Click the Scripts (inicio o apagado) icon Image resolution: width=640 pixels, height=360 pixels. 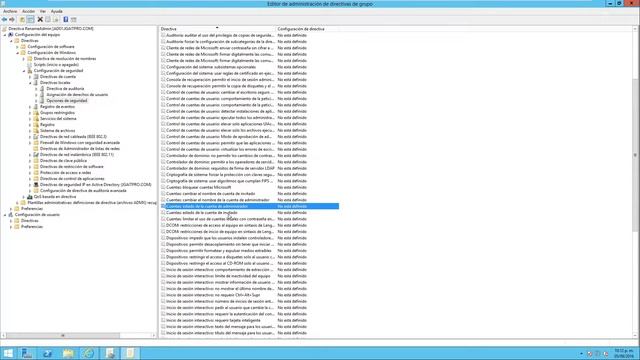[30, 64]
